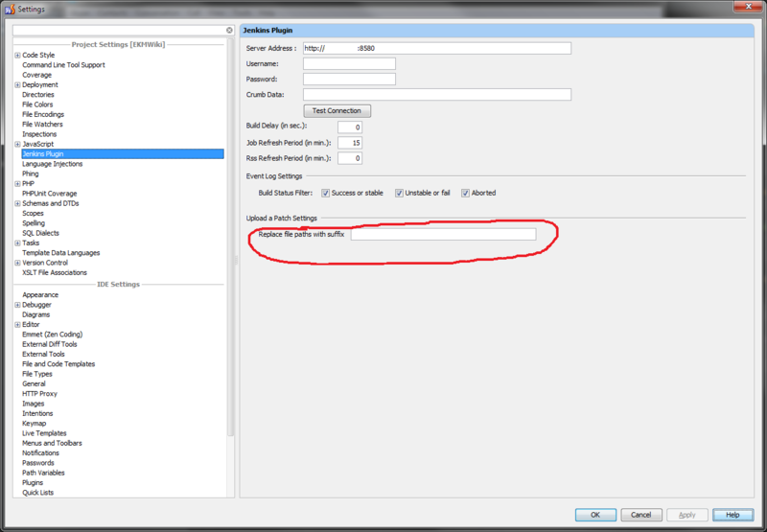Open External Diff Tools settings
This screenshot has height=532, width=767.
(x=50, y=344)
